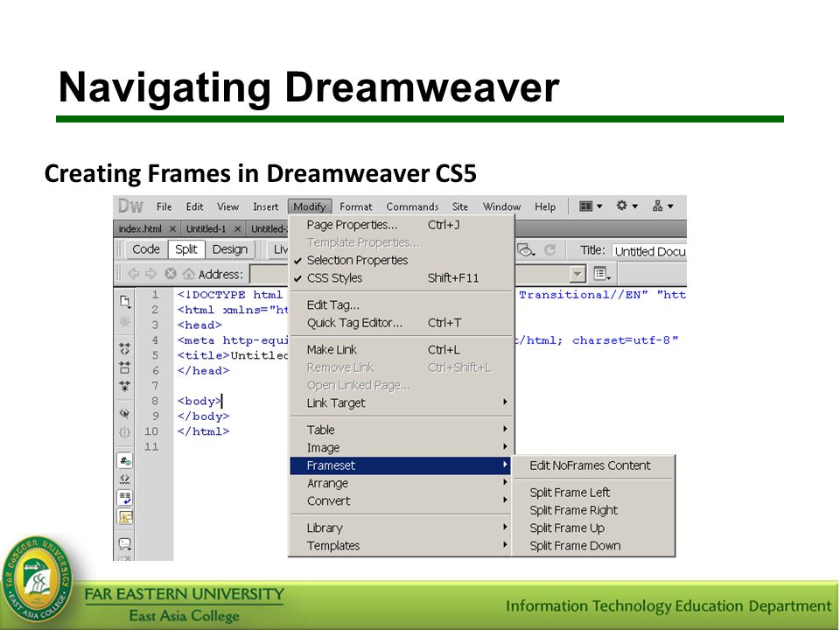Click the Title text field
This screenshot has height=630, width=840.
click(x=648, y=251)
